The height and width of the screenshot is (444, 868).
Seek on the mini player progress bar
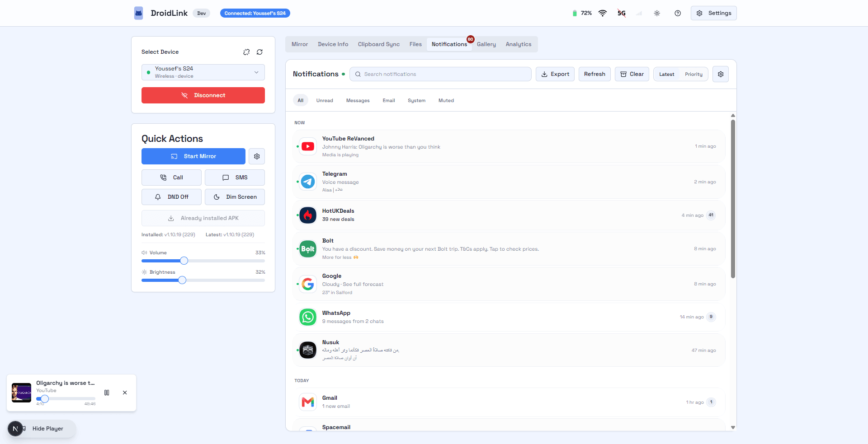[66, 399]
